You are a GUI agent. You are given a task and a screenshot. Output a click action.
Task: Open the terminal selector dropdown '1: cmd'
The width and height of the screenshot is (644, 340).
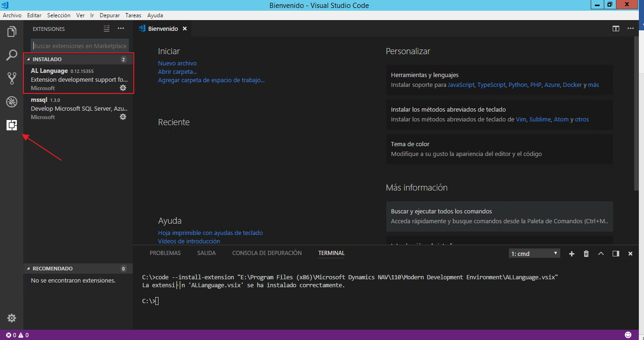pyautogui.click(x=534, y=254)
